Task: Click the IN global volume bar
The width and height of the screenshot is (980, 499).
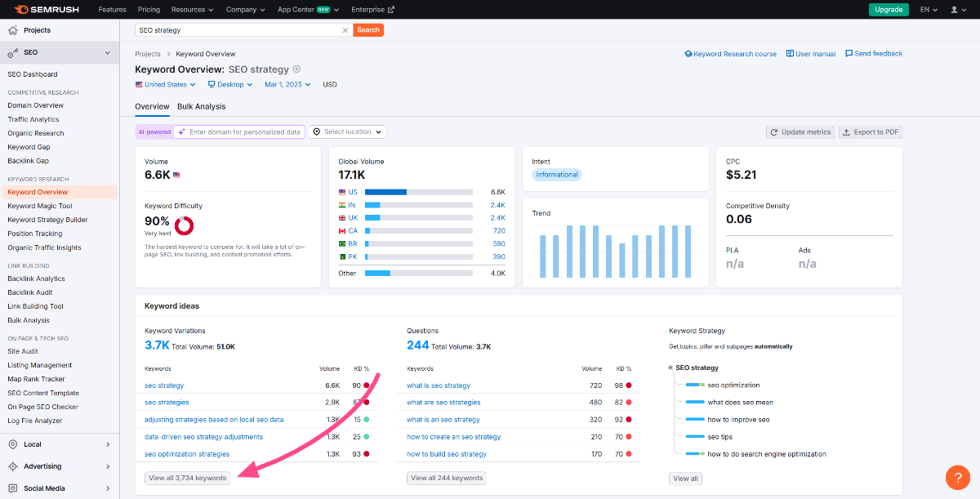Action: [418, 205]
